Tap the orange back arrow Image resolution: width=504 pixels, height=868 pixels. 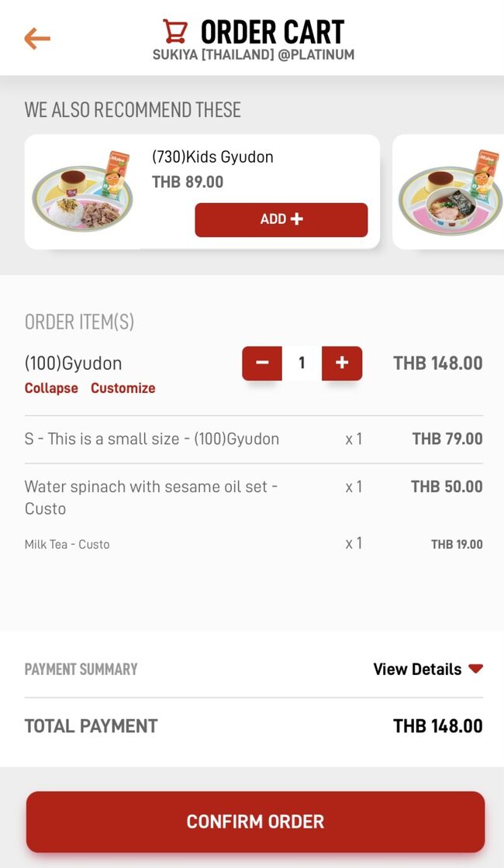tap(36, 38)
